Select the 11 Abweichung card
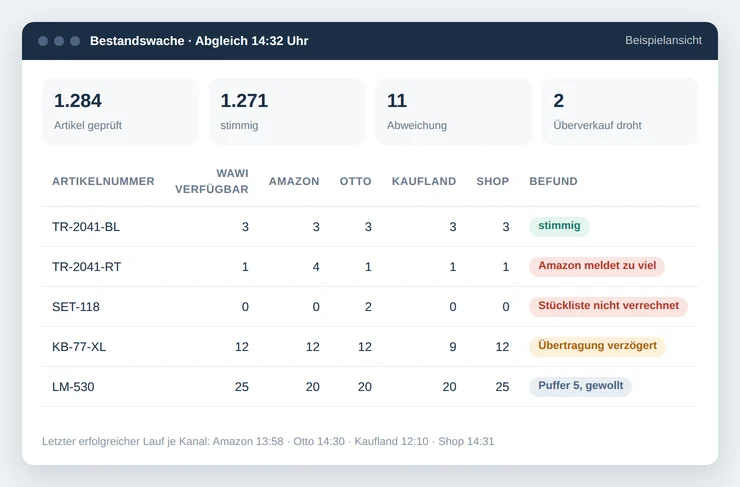 pos(454,112)
